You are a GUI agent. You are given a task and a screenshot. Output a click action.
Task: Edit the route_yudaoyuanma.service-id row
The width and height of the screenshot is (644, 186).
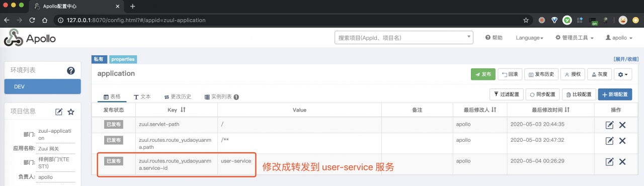coord(610,161)
